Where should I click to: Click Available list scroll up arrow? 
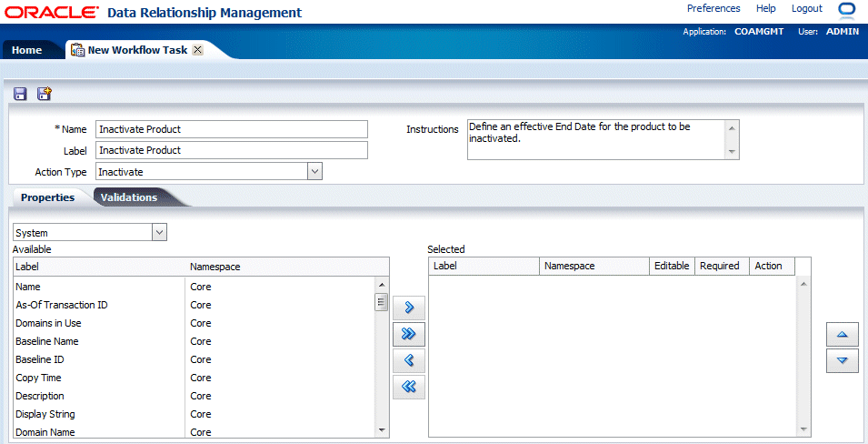(381, 285)
